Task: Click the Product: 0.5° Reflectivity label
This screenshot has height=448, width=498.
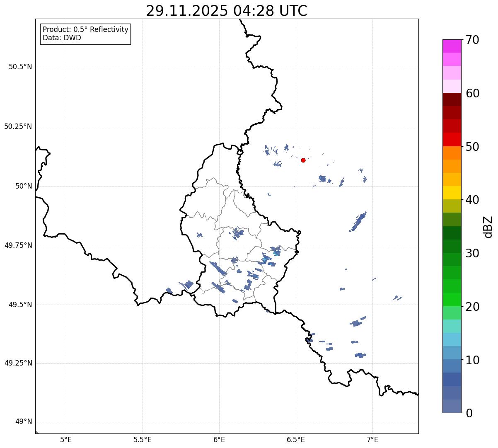Action: click(86, 29)
